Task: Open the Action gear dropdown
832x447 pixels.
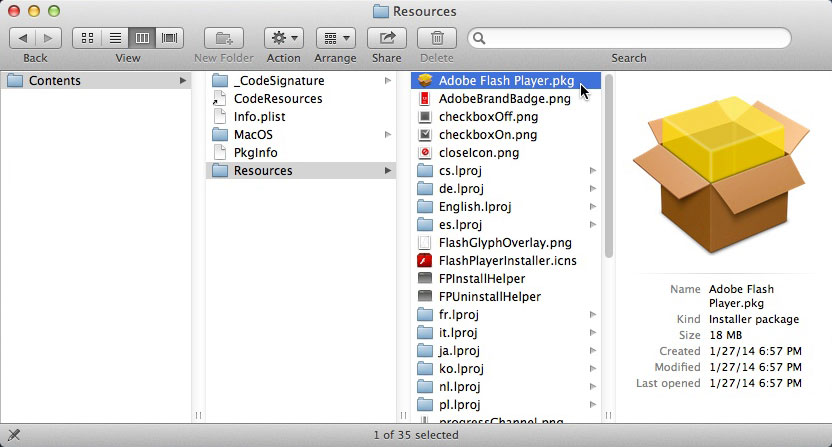Action: [284, 38]
